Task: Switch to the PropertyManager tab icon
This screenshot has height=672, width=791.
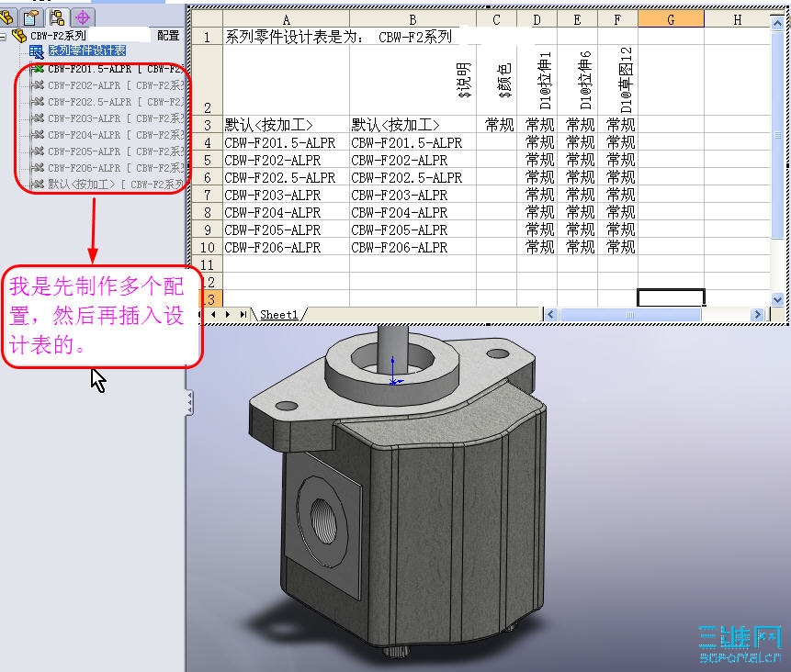Action: [31, 18]
